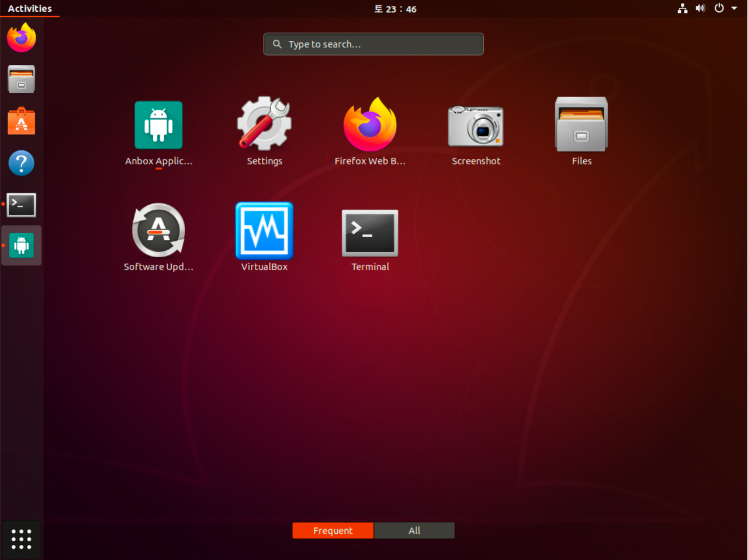748x560 pixels.
Task: Open the Help question-mark icon in dock
Action: (x=21, y=163)
